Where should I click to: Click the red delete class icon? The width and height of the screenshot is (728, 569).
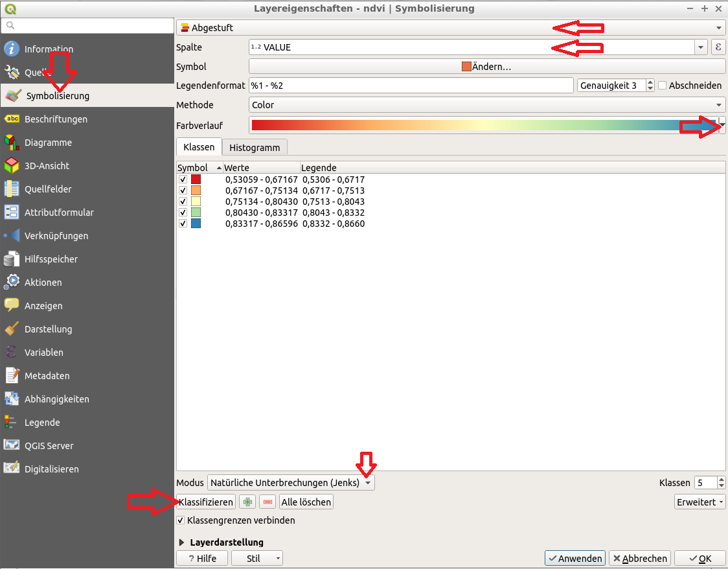(x=267, y=502)
